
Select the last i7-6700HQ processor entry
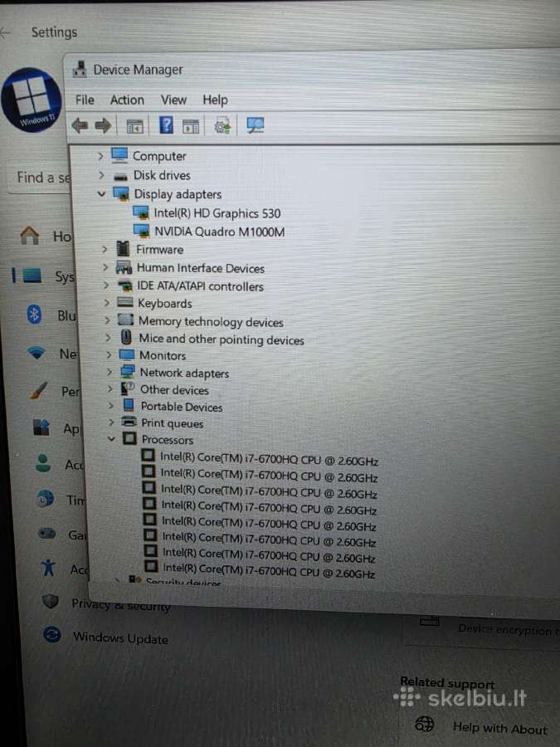[269, 571]
